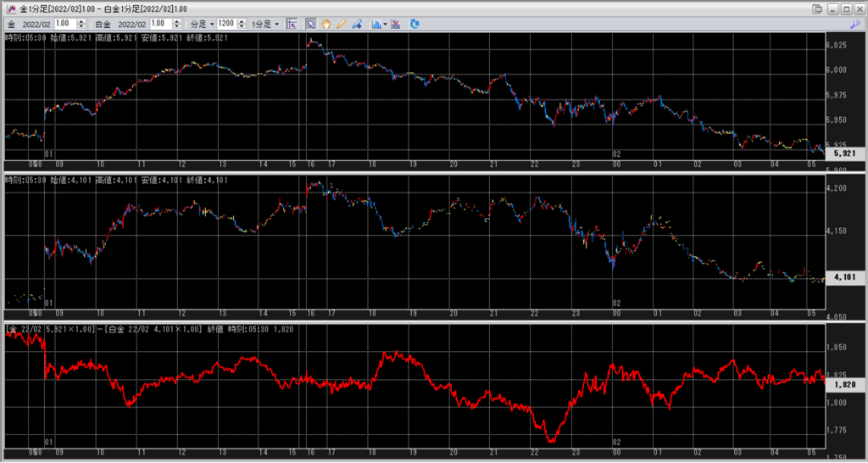Toggle the crosshair cursor display
Screen dimensions: 868x463
click(x=292, y=24)
